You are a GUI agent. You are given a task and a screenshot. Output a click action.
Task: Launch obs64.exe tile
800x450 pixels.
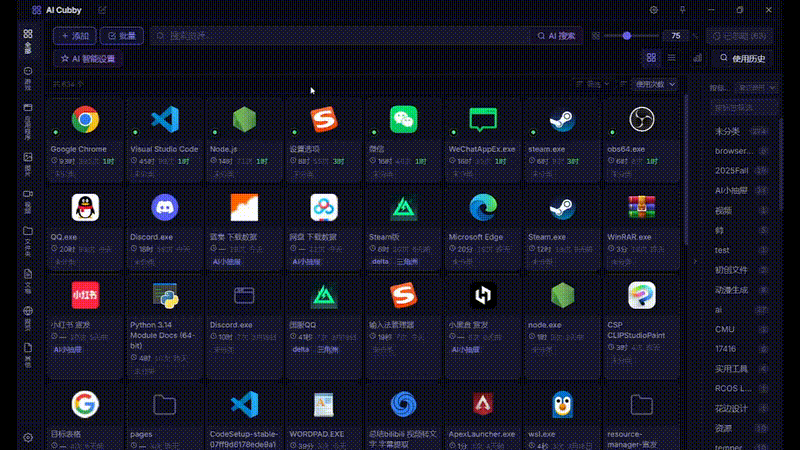click(x=641, y=140)
